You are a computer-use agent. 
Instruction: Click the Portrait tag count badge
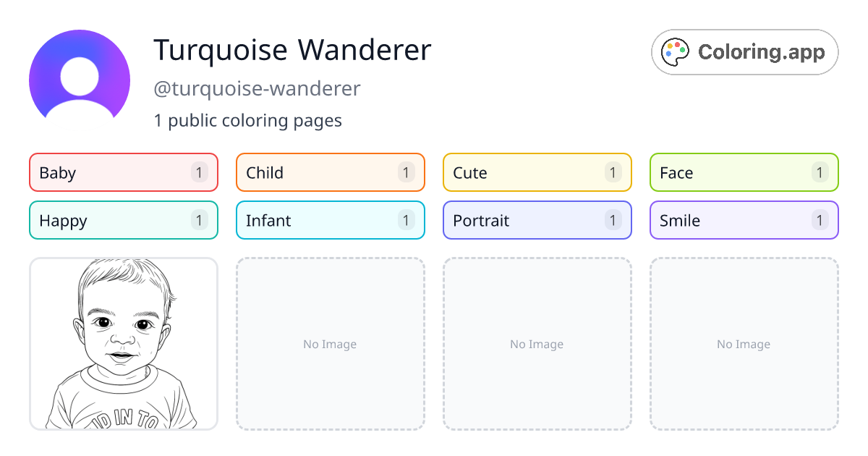pos(613,220)
